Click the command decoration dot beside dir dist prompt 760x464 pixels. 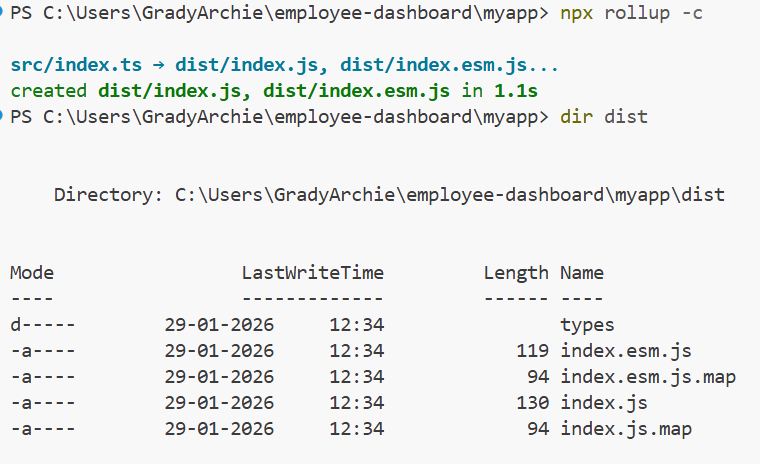[4, 116]
